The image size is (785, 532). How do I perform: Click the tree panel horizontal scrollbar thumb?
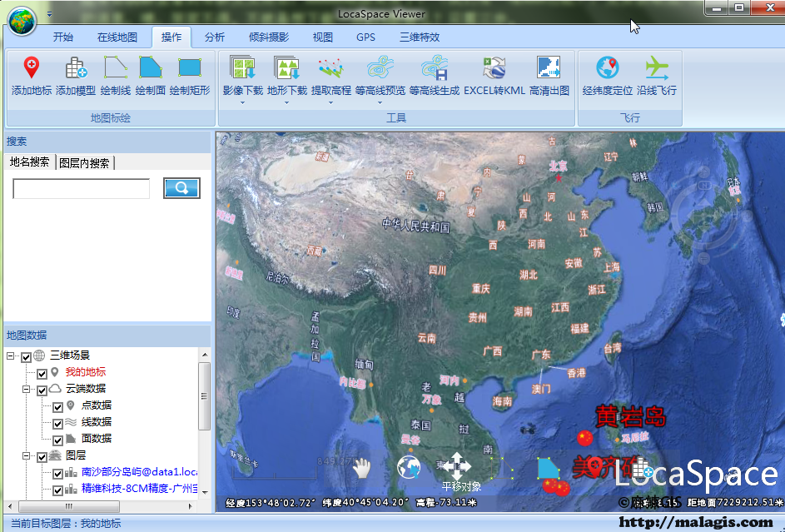68,506
